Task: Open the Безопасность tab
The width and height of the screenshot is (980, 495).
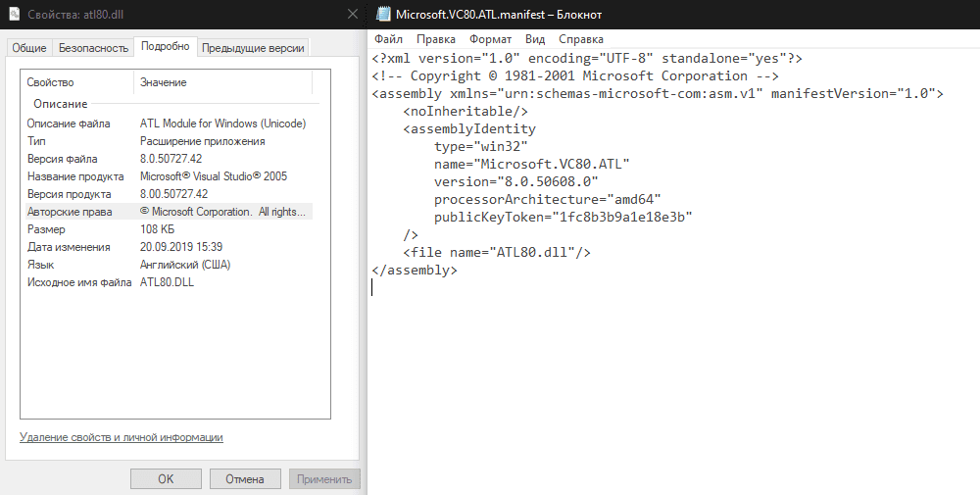Action: point(93,47)
